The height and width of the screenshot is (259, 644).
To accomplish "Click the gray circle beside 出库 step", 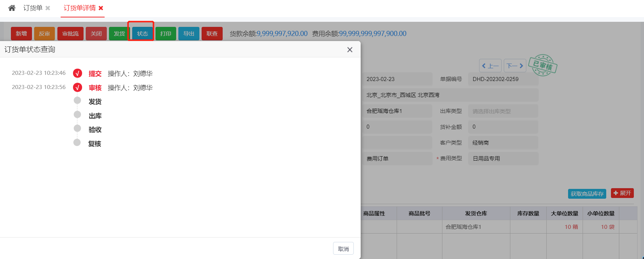I will (77, 114).
